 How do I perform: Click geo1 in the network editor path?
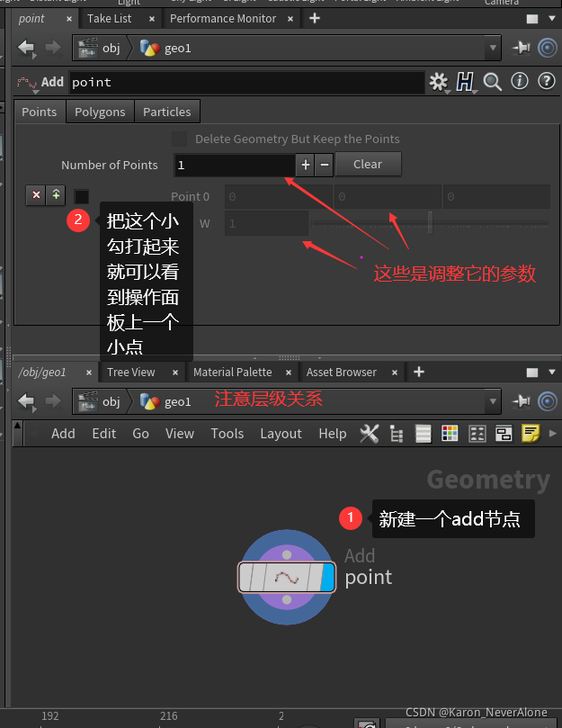click(166, 401)
